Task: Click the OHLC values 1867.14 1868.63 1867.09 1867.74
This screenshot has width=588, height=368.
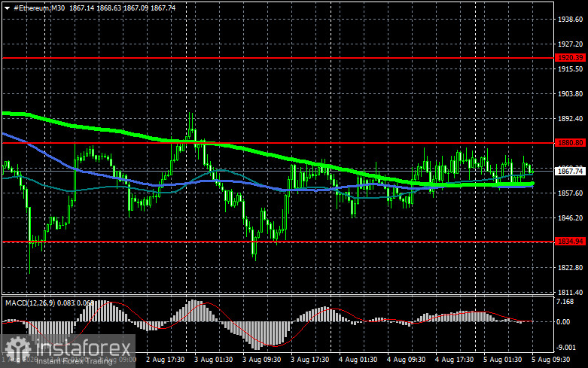Action: [x=122, y=8]
